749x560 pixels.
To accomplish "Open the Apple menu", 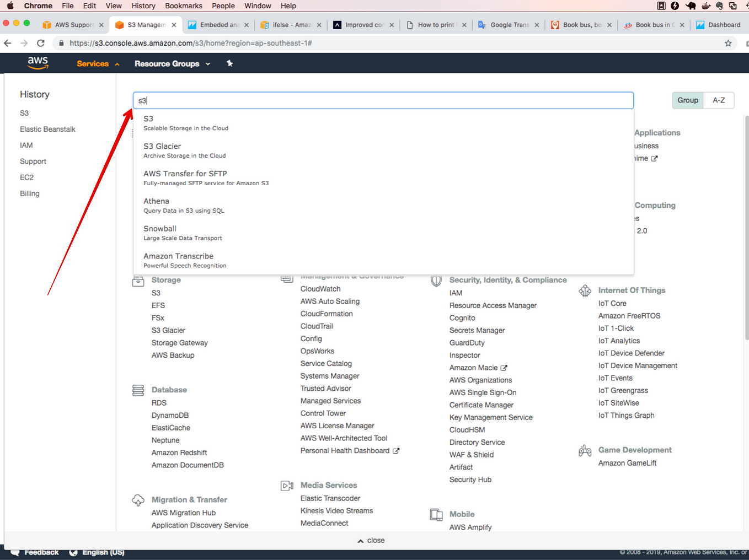I will pyautogui.click(x=10, y=6).
